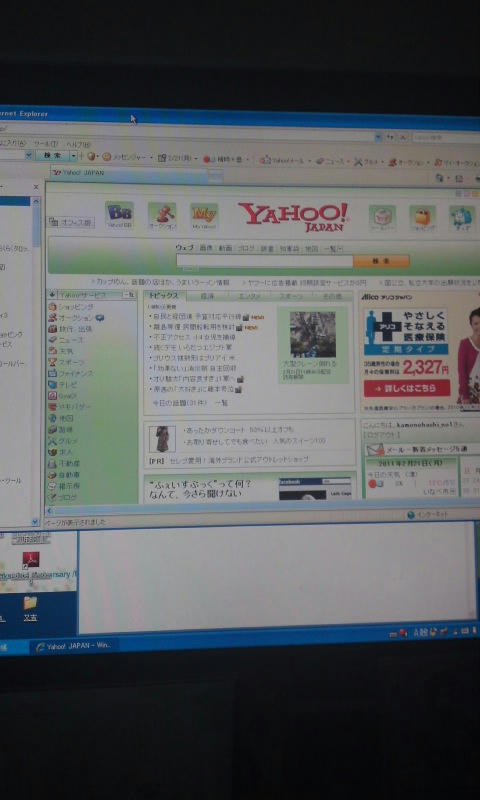
Task: Click the red 詳しくはこちら button in the ad
Action: [x=407, y=389]
